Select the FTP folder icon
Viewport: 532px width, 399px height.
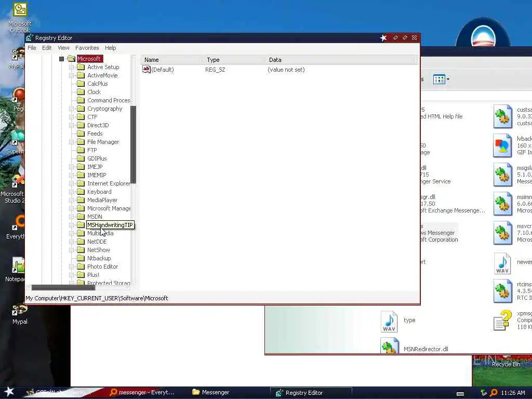click(81, 150)
